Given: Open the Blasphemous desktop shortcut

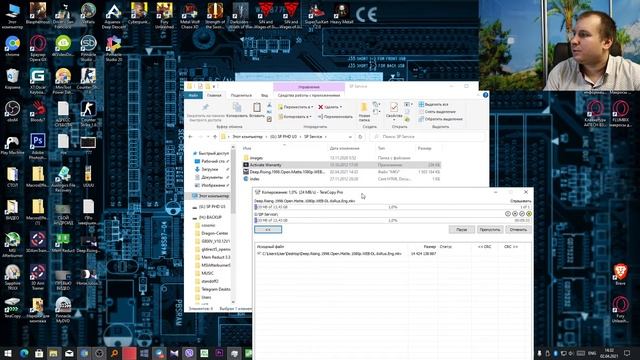Looking at the screenshot, I should [x=38, y=14].
